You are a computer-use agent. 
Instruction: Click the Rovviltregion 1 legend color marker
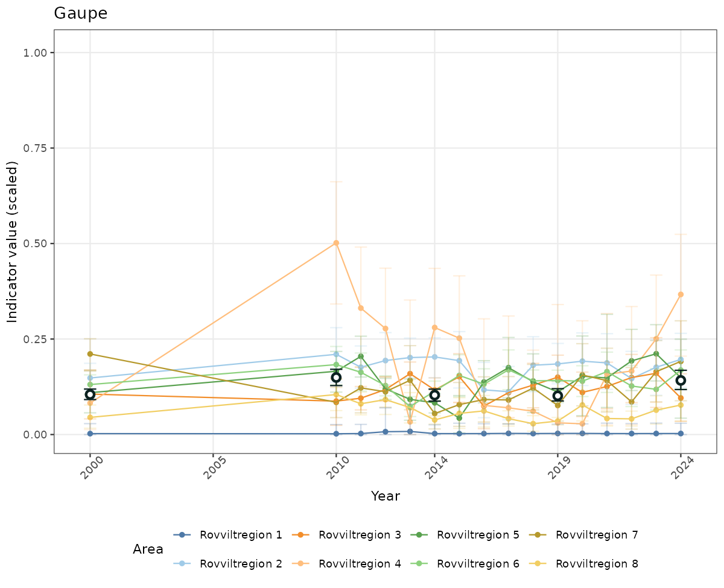click(x=183, y=535)
